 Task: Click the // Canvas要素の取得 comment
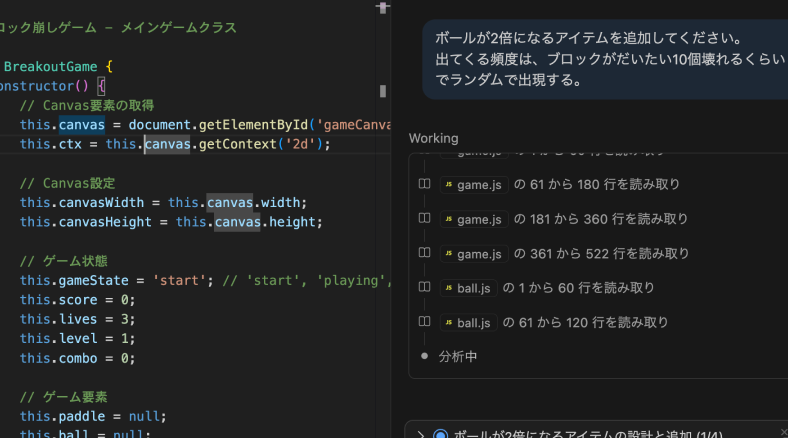pos(86,105)
